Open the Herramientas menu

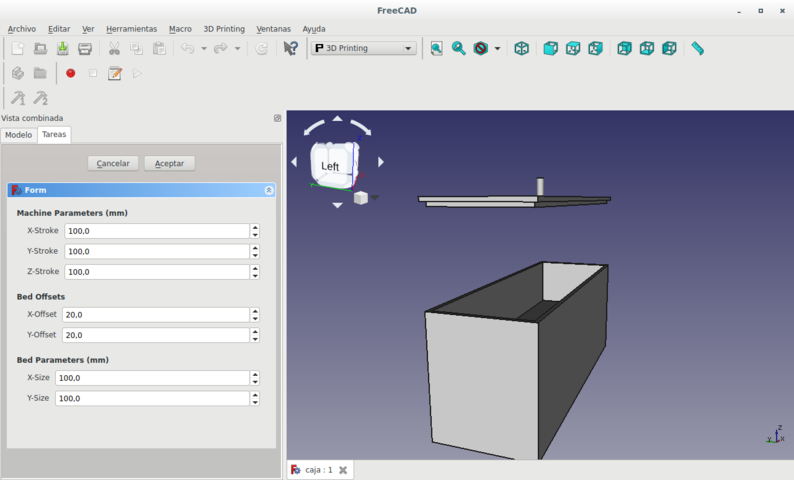point(132,29)
